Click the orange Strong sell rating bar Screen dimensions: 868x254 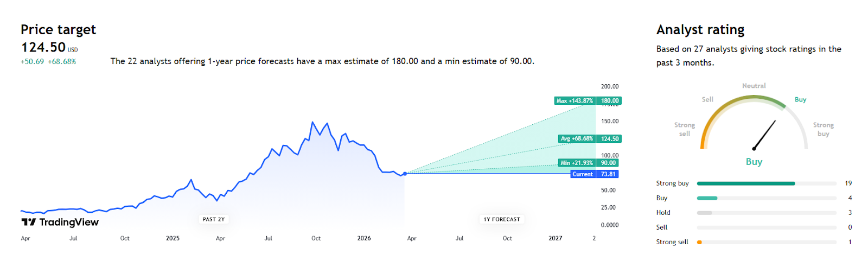click(699, 242)
